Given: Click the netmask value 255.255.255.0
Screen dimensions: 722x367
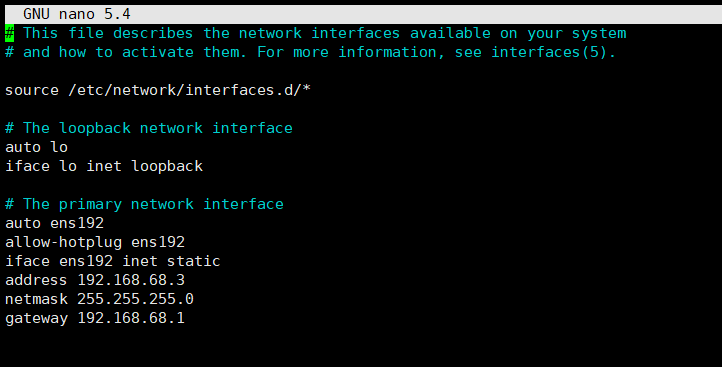Looking at the screenshot, I should click(x=135, y=299).
